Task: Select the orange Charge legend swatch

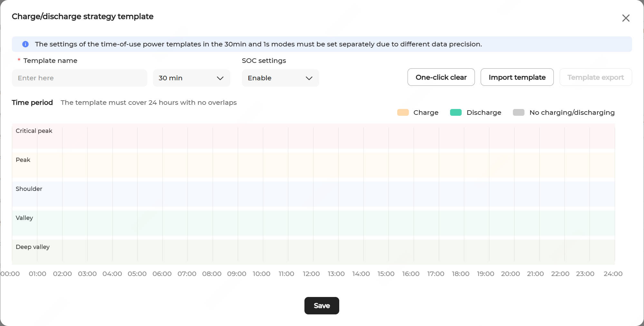Action: pyautogui.click(x=403, y=113)
